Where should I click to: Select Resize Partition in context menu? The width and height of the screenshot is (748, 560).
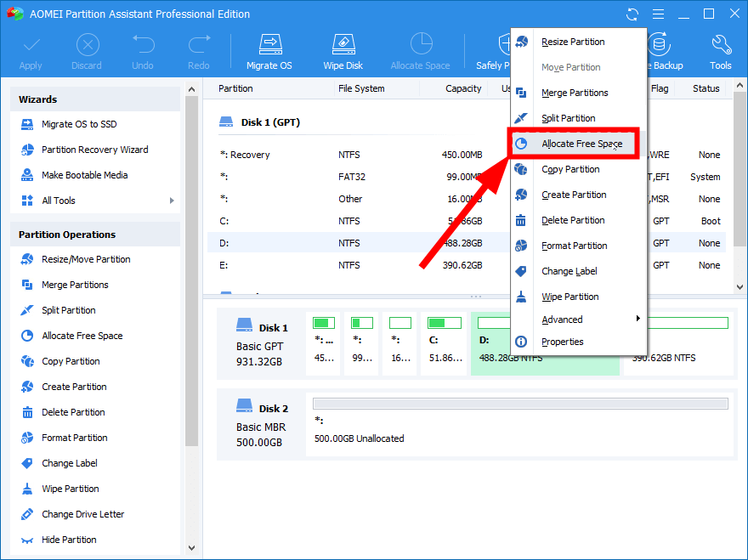point(573,42)
